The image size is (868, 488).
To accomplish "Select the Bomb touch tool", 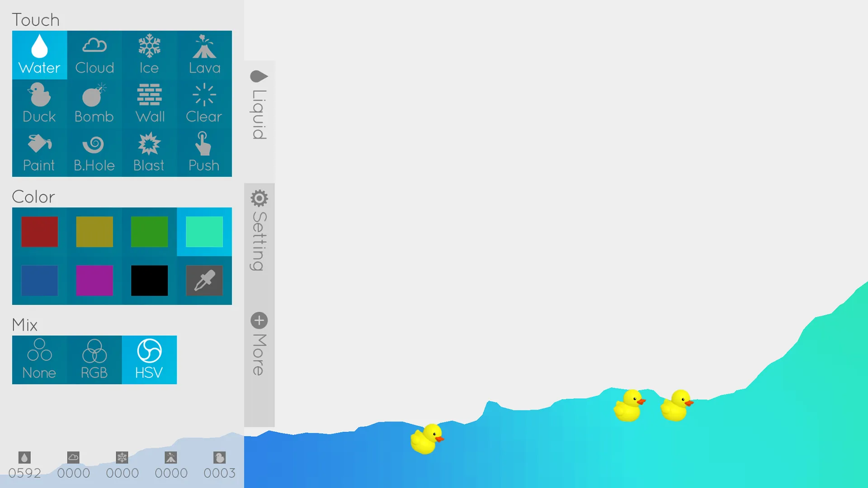I will coord(94,103).
